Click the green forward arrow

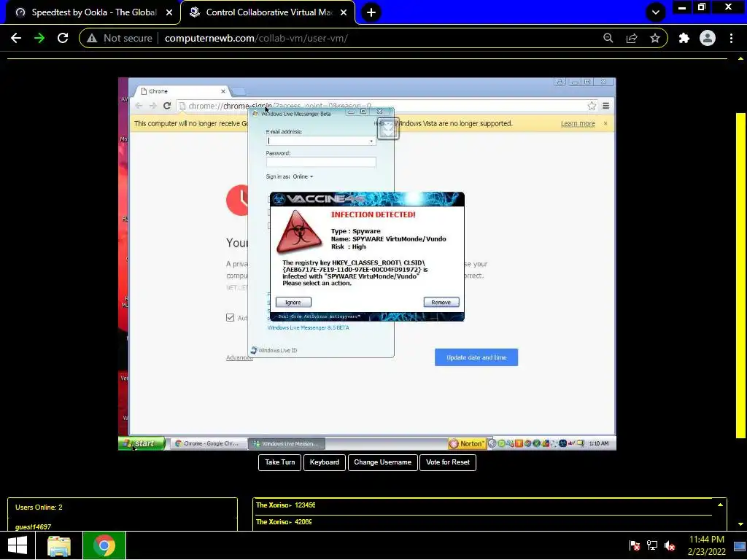tap(39, 38)
